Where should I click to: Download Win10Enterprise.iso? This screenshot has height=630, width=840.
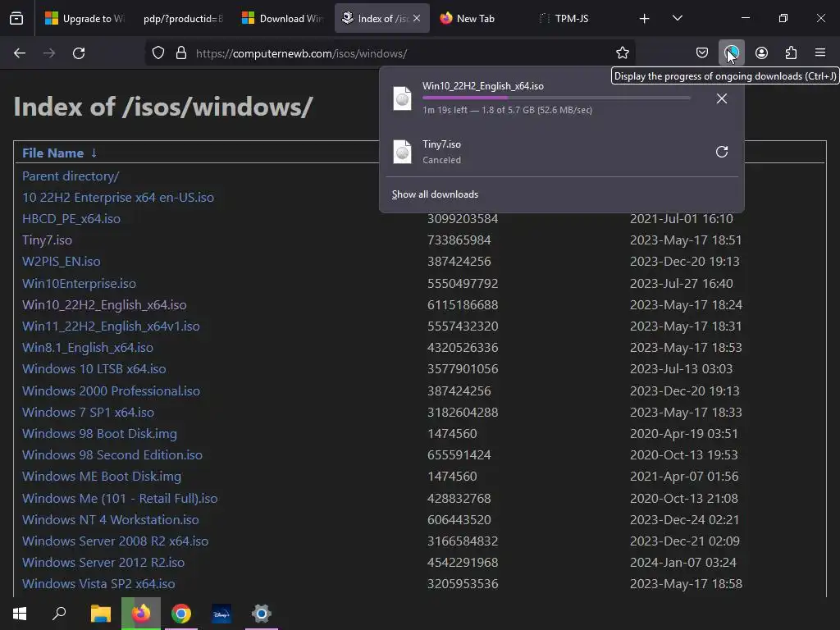pyautogui.click(x=80, y=283)
